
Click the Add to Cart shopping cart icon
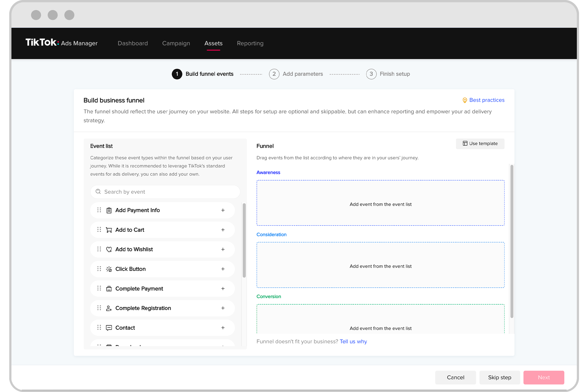coord(109,230)
